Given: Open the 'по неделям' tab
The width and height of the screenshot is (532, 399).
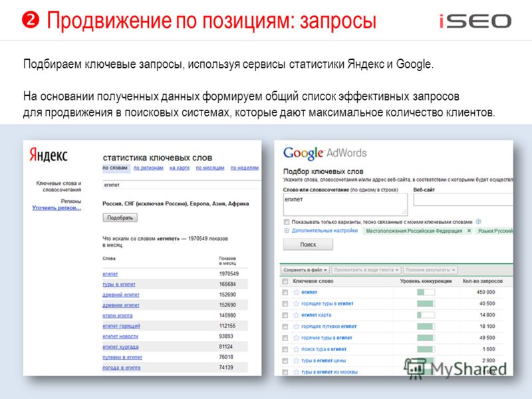Looking at the screenshot, I should point(245,168).
